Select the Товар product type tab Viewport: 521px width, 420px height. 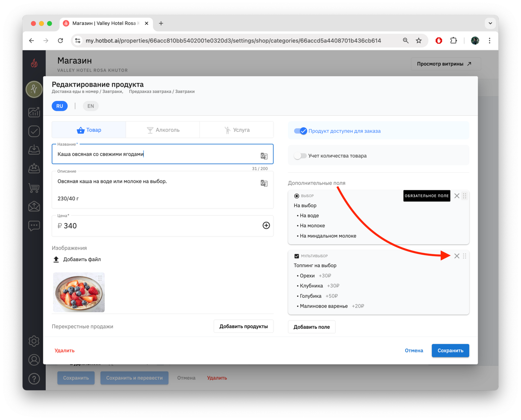pos(89,130)
